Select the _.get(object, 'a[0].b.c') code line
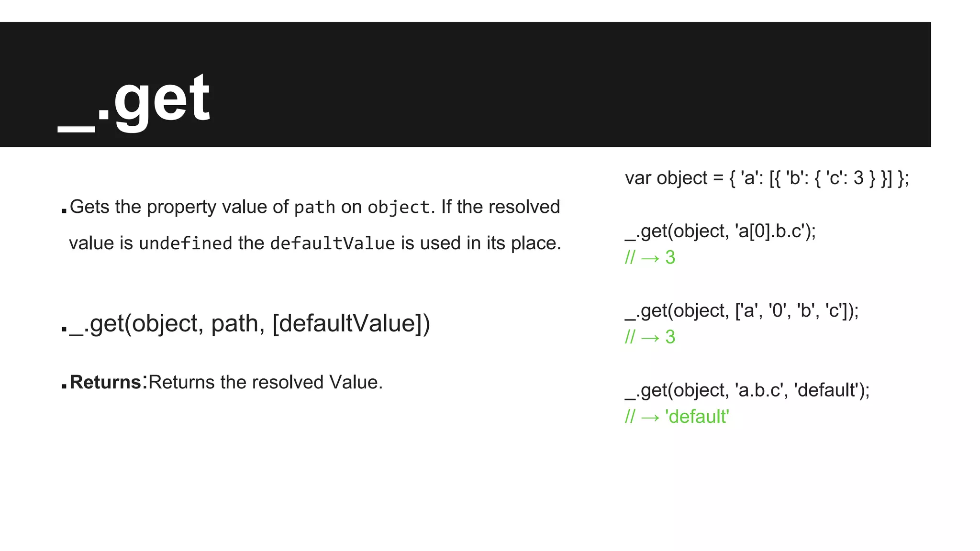The image size is (980, 551). point(720,231)
